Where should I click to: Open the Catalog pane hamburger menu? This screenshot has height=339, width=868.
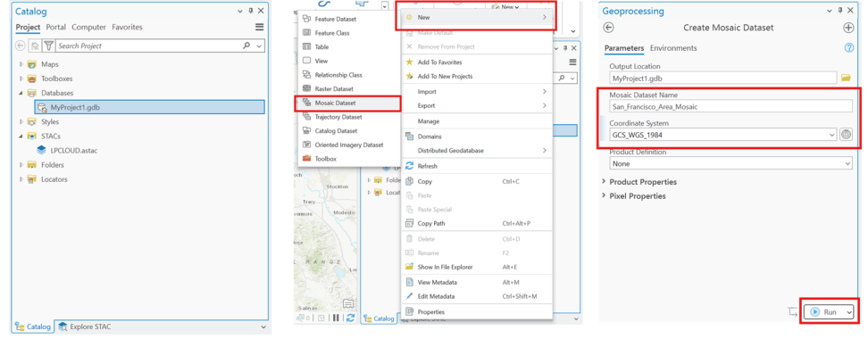click(x=259, y=27)
